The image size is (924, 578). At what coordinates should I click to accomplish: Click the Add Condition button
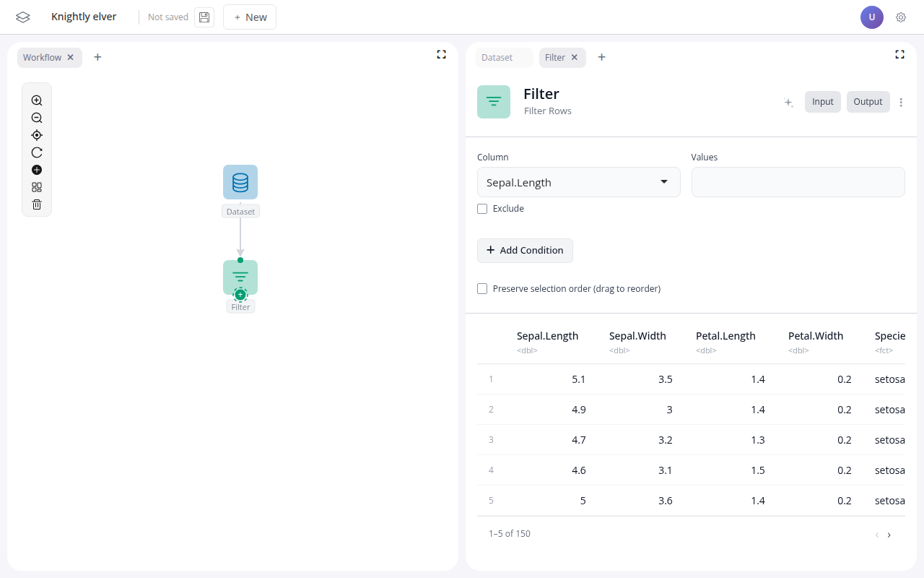click(525, 250)
